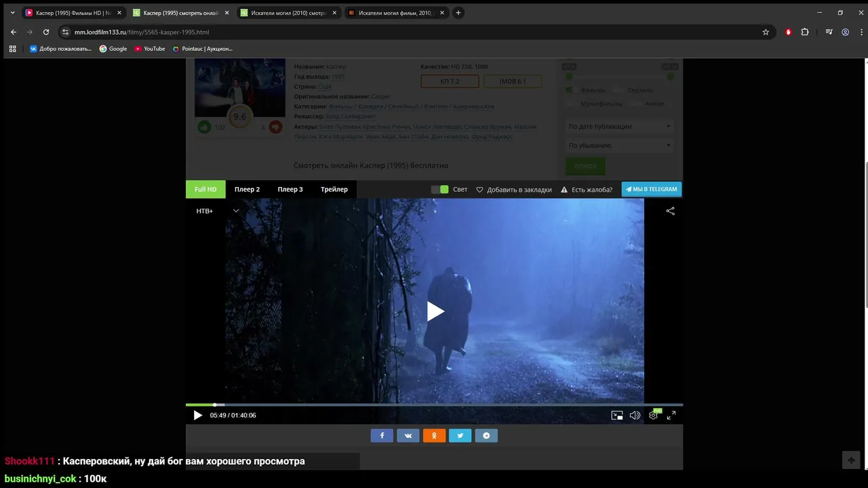Open picture-in-picture mode in the player
Image resolution: width=868 pixels, height=488 pixels.
click(x=617, y=415)
